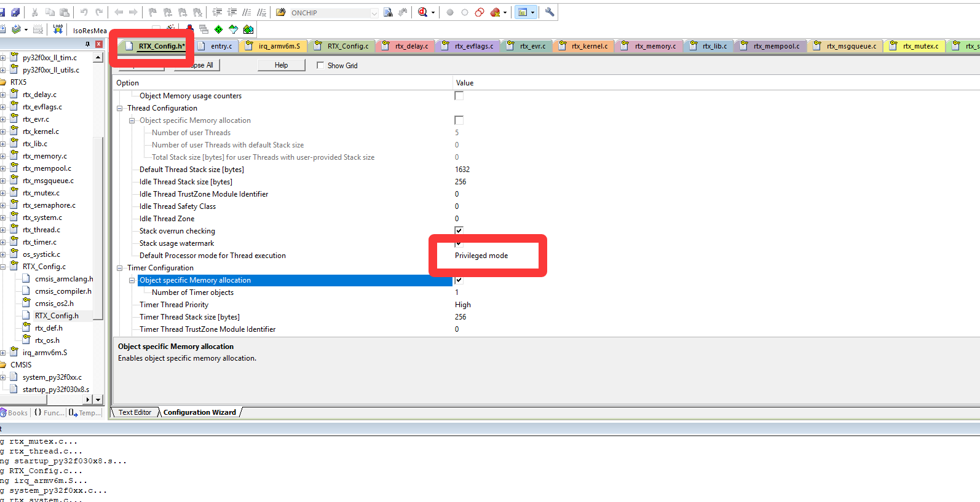Viewport: 980px width, 502px height.
Task: Comment out selection icon
Action: coord(247,12)
